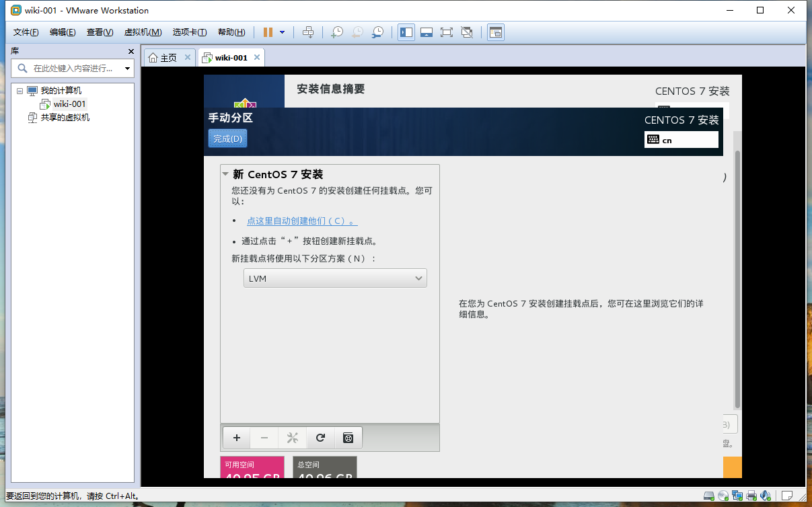This screenshot has height=507, width=812.
Task: Open the 帮助(H) menu
Action: tap(231, 32)
